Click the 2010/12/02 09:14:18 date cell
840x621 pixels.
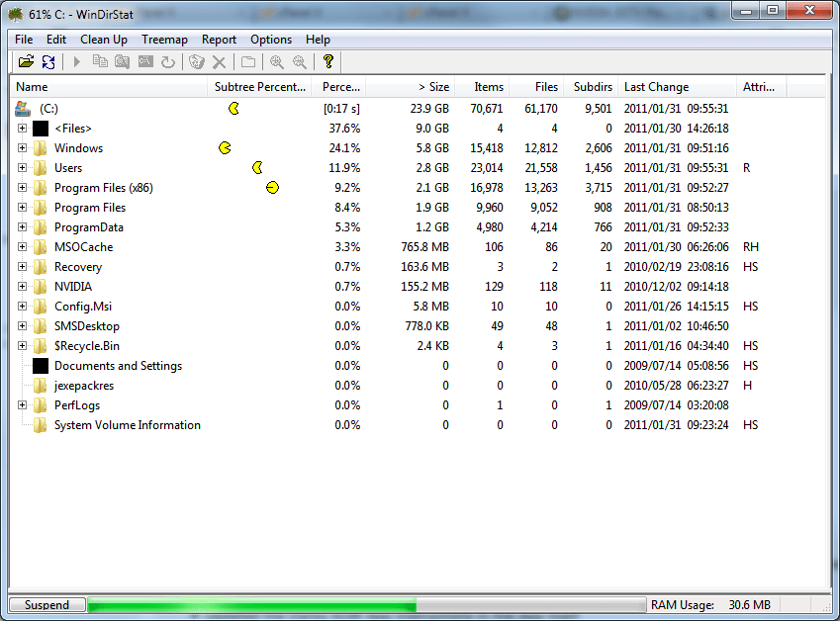(x=676, y=287)
